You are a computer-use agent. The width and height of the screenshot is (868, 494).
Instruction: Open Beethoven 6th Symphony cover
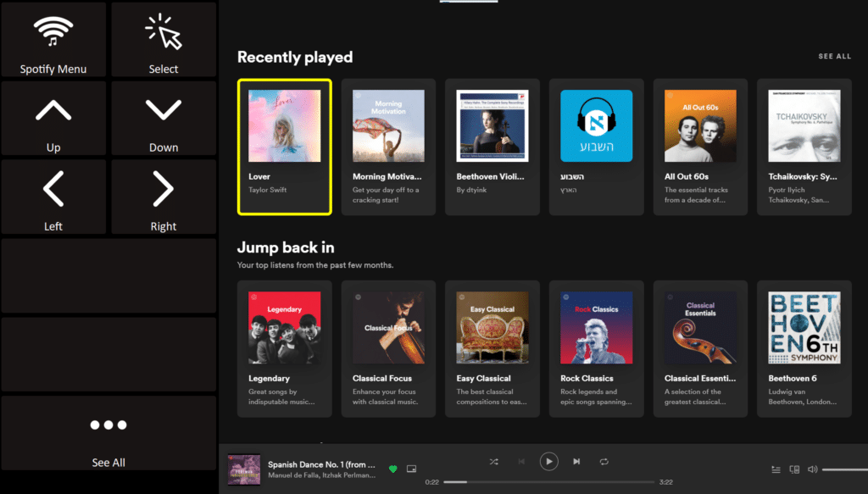coord(804,327)
